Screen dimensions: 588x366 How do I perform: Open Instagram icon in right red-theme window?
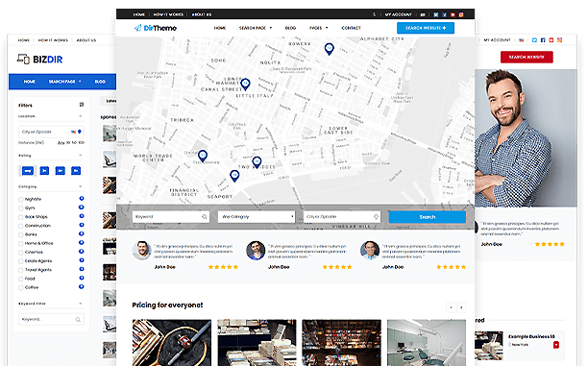click(x=559, y=39)
